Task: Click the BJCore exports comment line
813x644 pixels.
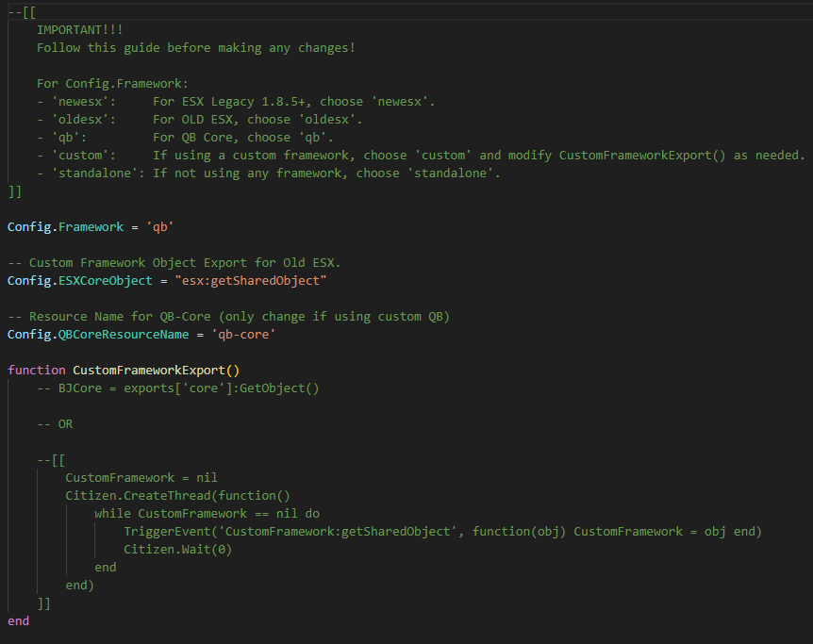Action: click(x=178, y=388)
